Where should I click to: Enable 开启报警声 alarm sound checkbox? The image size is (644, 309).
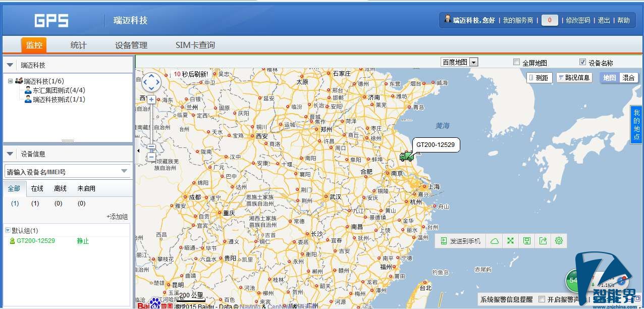[542, 299]
